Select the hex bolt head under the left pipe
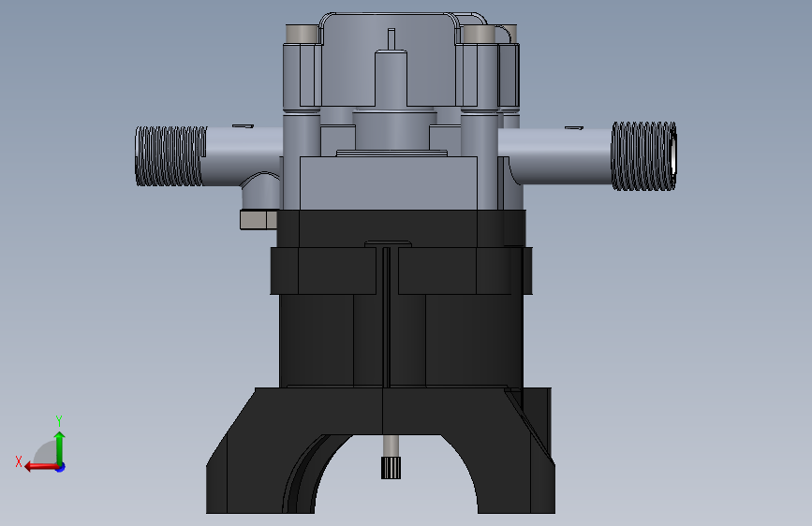The width and height of the screenshot is (812, 526). tap(258, 220)
